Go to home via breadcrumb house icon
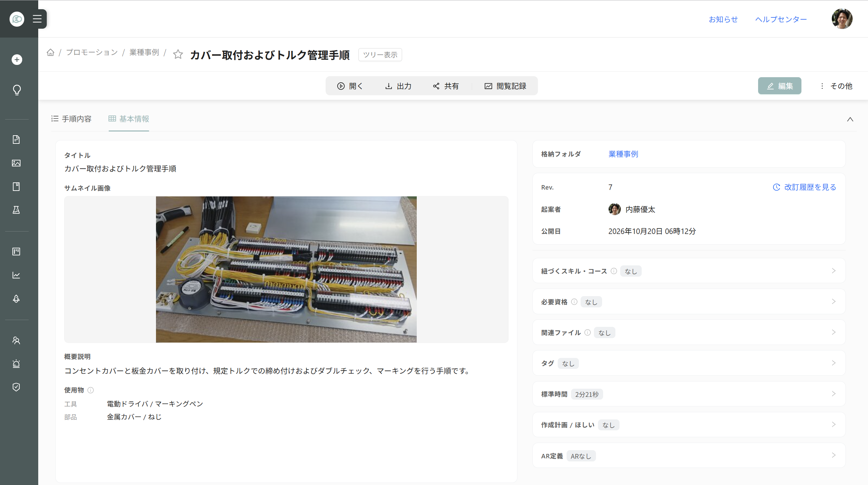The height and width of the screenshot is (485, 868). pos(51,52)
